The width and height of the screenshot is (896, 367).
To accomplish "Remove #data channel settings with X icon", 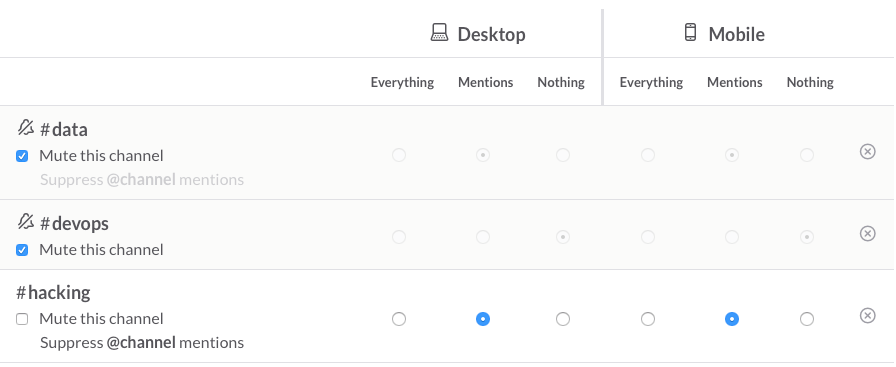I will 867,151.
